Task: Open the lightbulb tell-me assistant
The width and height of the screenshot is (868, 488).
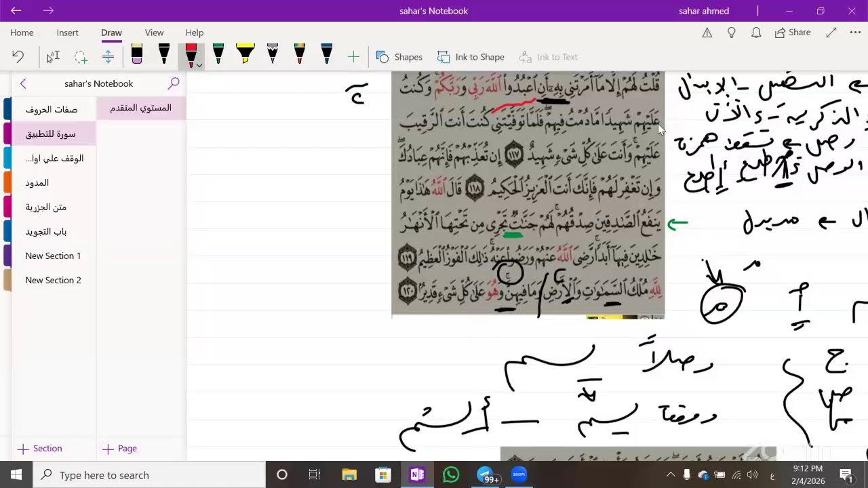Action: coord(731,33)
